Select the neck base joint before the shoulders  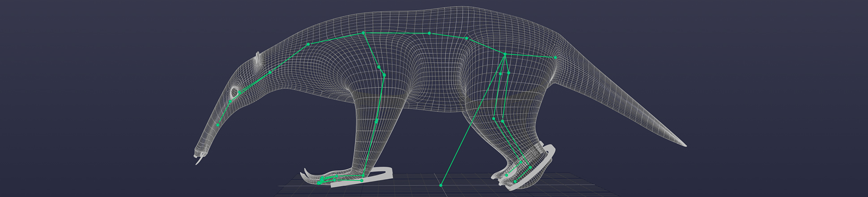[308, 44]
